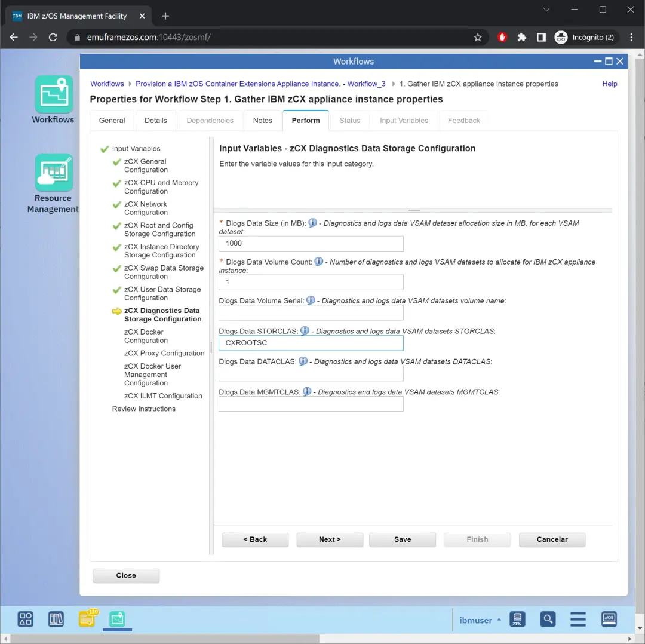Select zCX Network Configuration step

[x=146, y=208]
